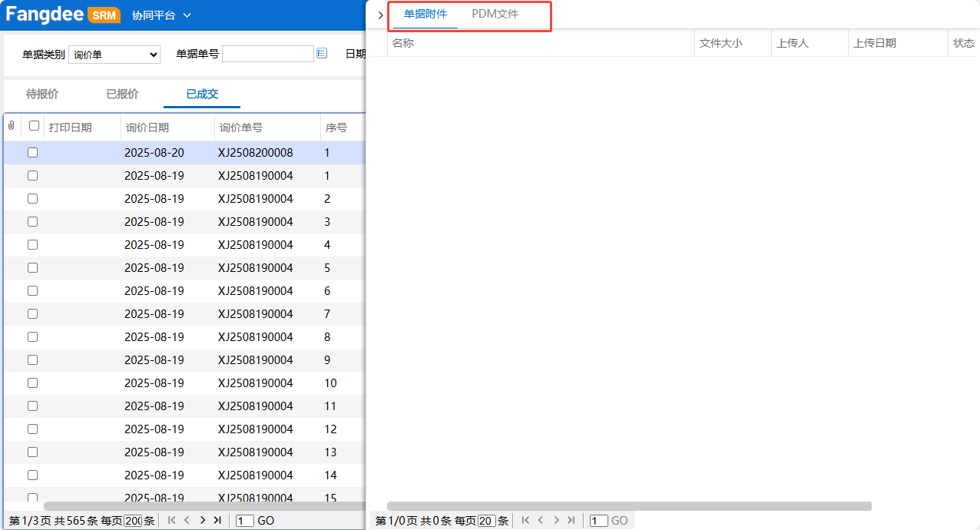Click the first-page icon in left pagination bar
Image resolution: width=980 pixels, height=530 pixels.
coord(171,520)
